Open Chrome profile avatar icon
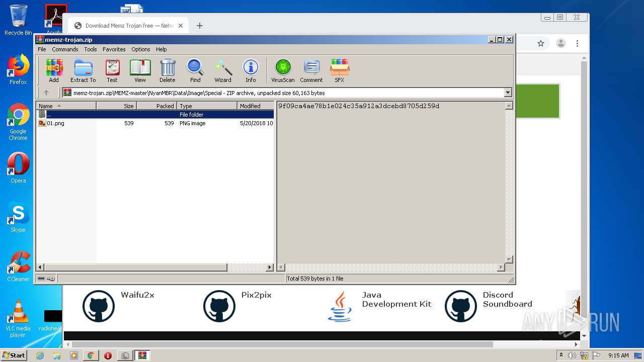644x362 pixels. click(560, 43)
